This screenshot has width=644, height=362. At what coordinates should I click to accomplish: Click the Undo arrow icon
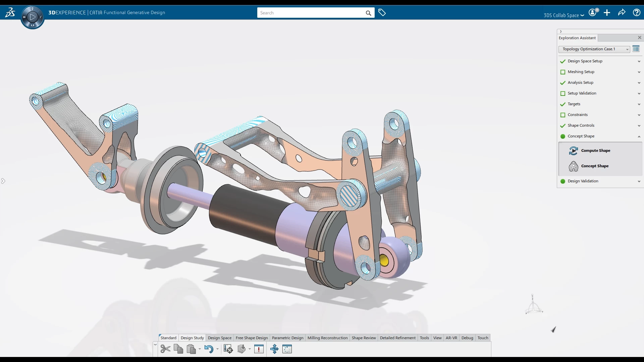tap(209, 349)
